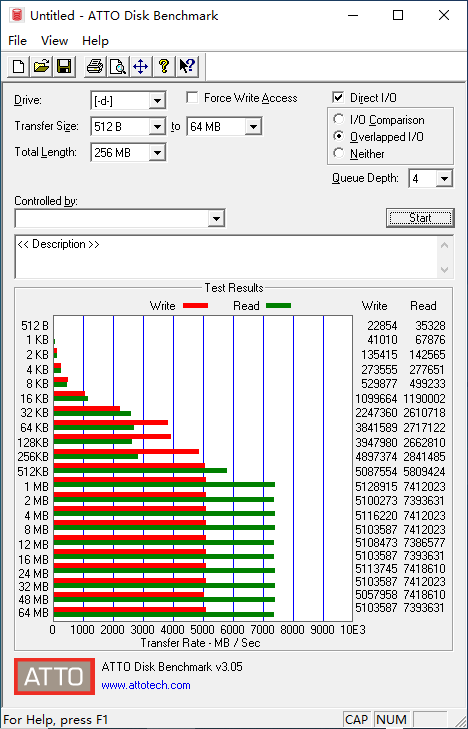Click the New document toolbar icon

19,66
